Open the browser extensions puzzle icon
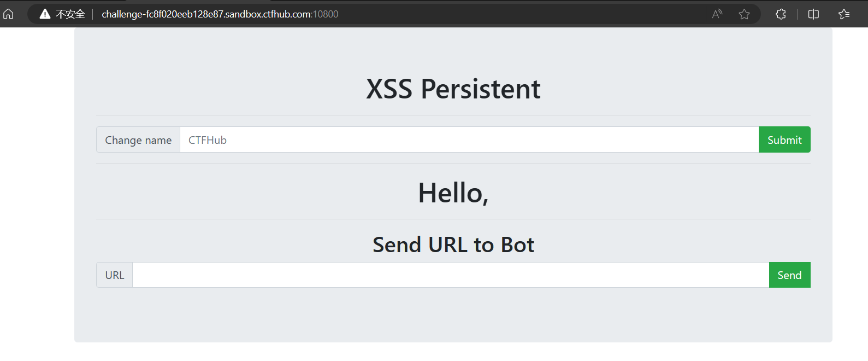This screenshot has width=868, height=361. click(x=781, y=14)
